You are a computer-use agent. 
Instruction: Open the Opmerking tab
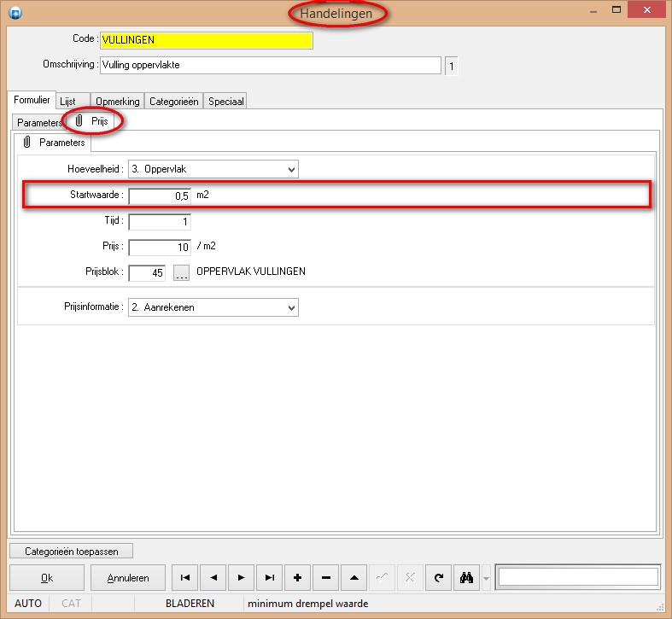click(x=118, y=102)
